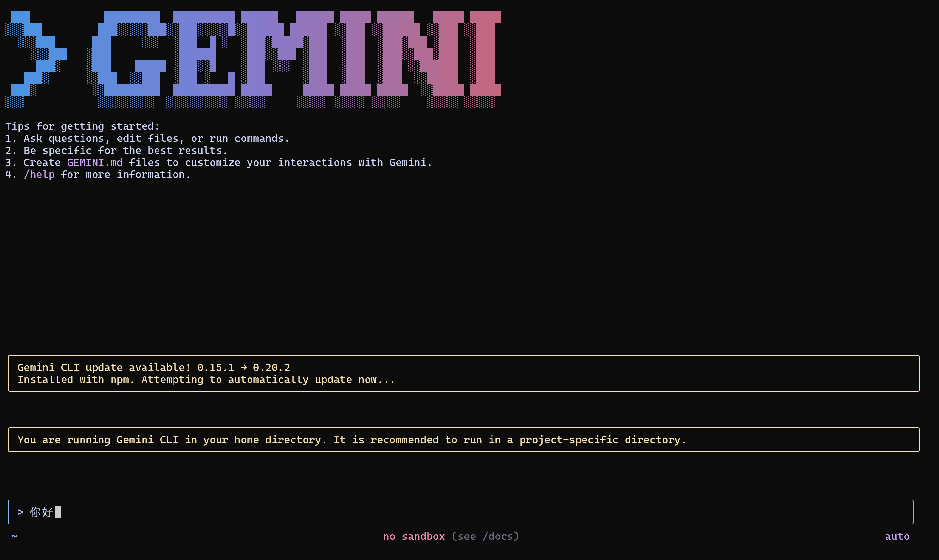Click the /help command text
The height and width of the screenshot is (560, 939).
(x=39, y=175)
